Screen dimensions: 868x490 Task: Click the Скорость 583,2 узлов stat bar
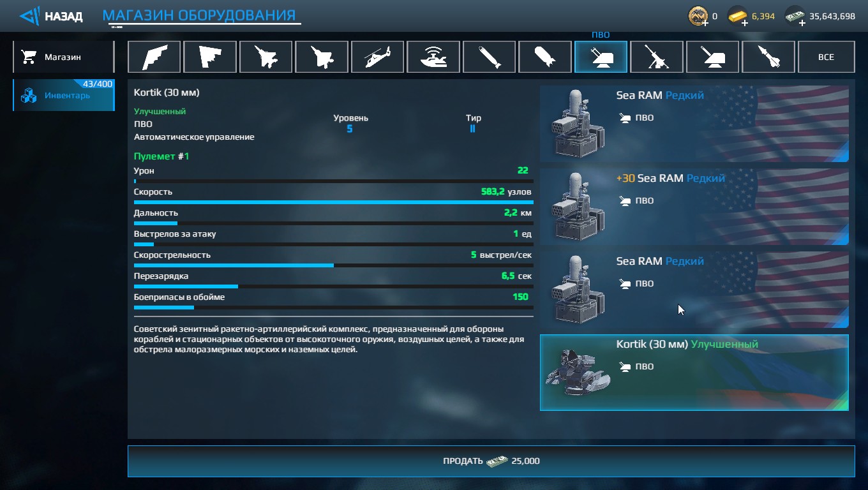[334, 202]
